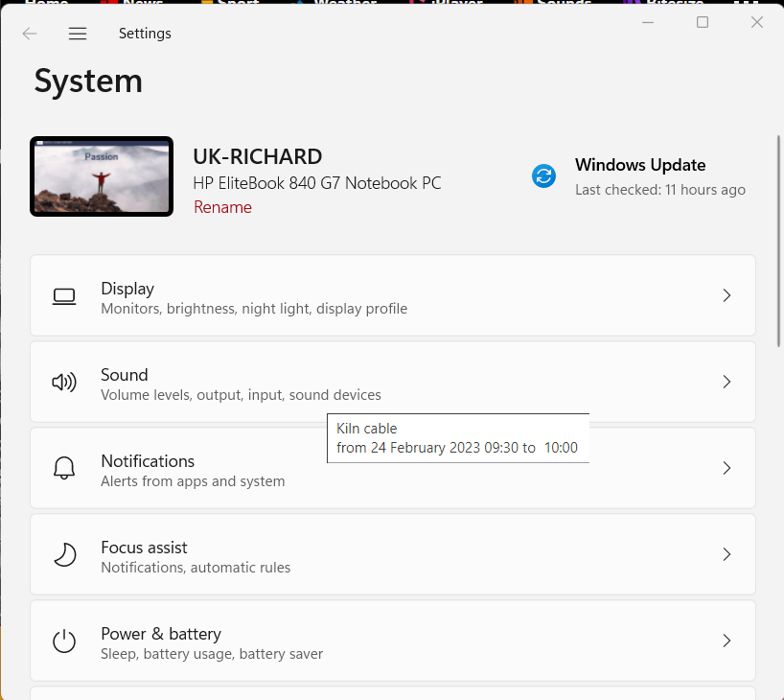Expand Power & battery chevron

(x=726, y=641)
